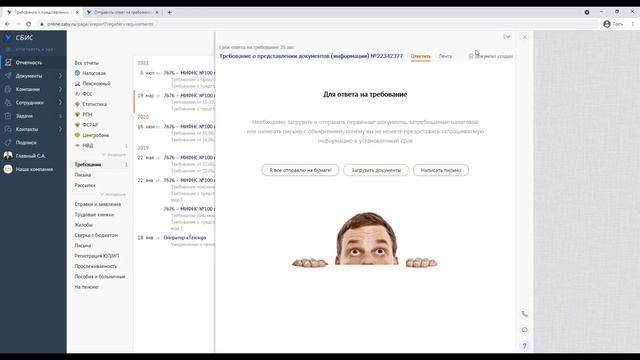Image resolution: width=640 pixels, height=360 pixels.
Task: Select the Пенсионный category
Action: (x=96, y=83)
